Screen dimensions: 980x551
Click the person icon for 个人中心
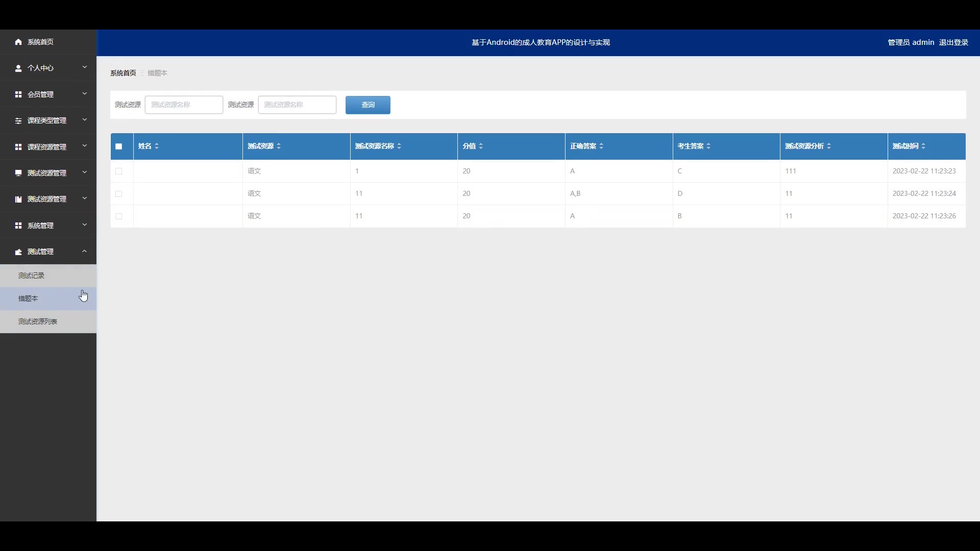(x=18, y=68)
